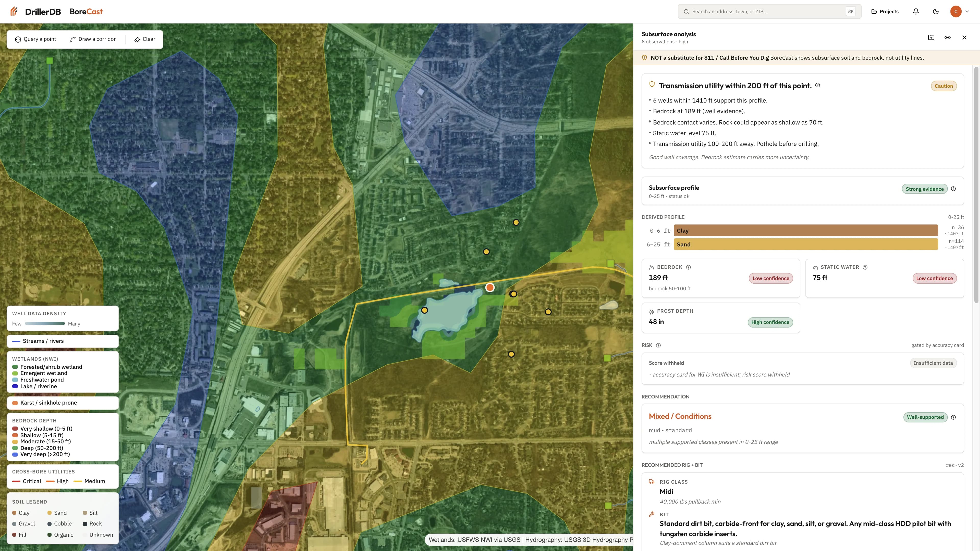Click the Strong evidence badge

point(924,189)
